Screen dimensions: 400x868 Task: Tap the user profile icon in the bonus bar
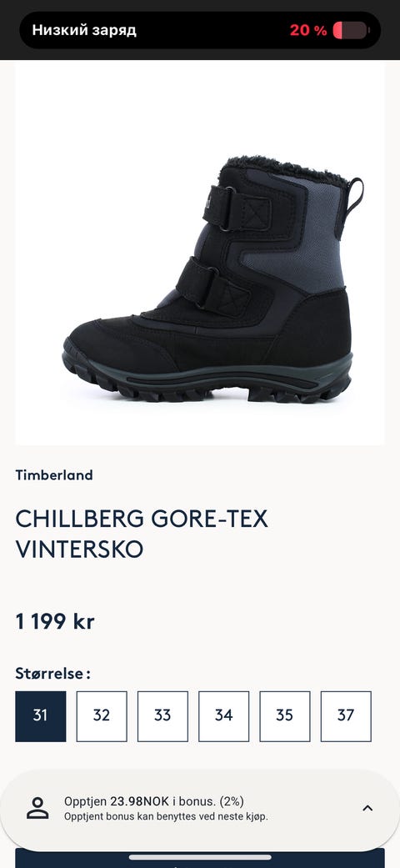(x=37, y=808)
